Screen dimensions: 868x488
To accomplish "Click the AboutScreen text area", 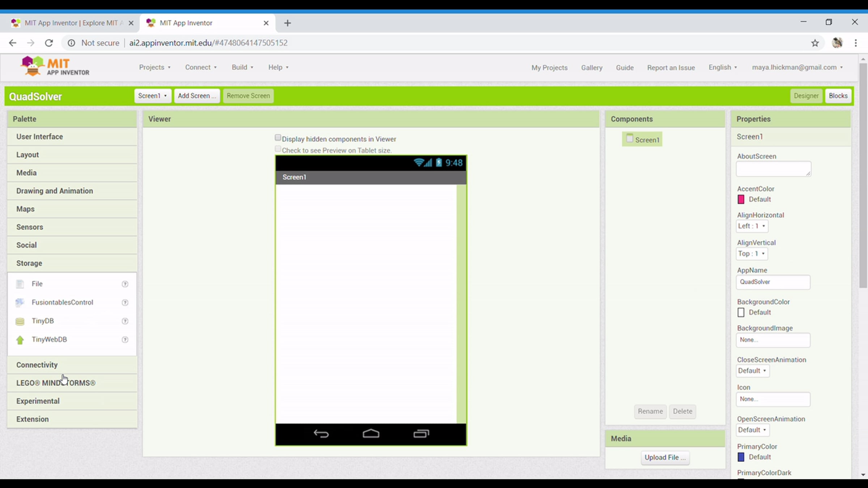I will (774, 169).
